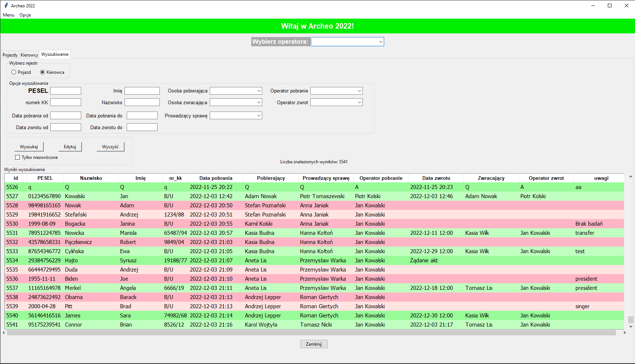The image size is (635, 364).
Task: Expand the Operator zwrot dropdown
Action: pos(359,102)
